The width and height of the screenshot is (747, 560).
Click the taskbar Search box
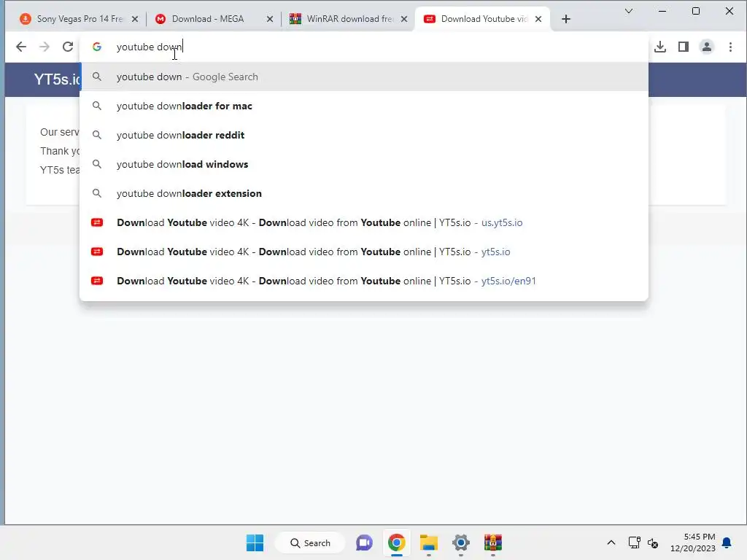pos(310,542)
